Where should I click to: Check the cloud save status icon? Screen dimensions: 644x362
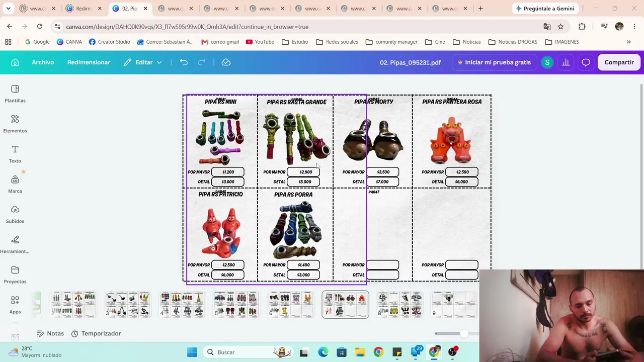pos(226,62)
